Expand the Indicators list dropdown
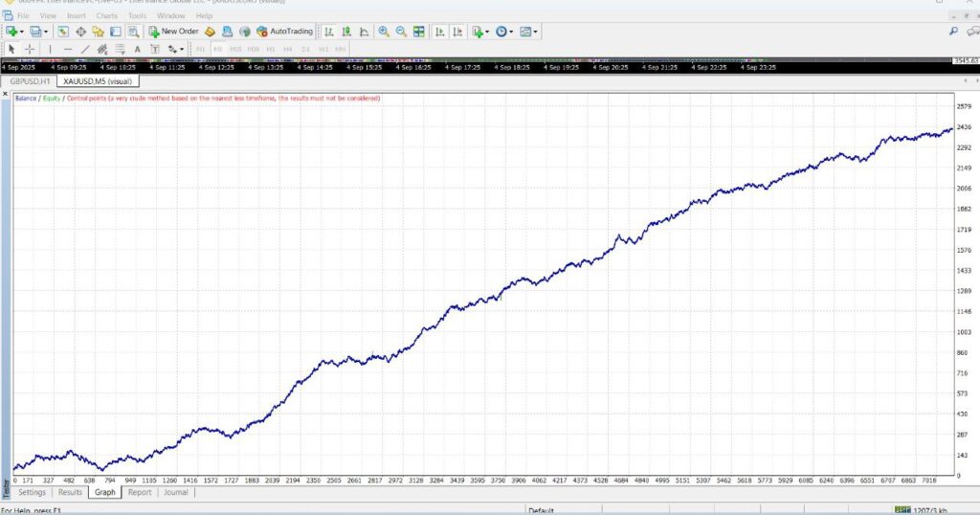Viewport: 980px width, 515px height. [480, 32]
